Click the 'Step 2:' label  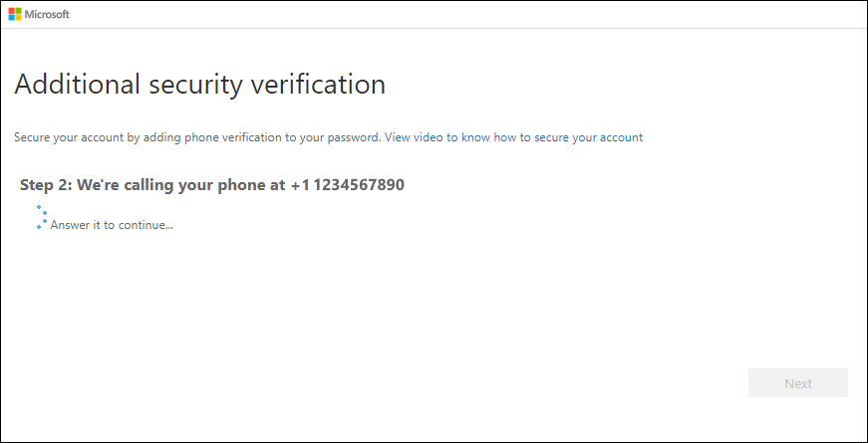click(x=46, y=185)
